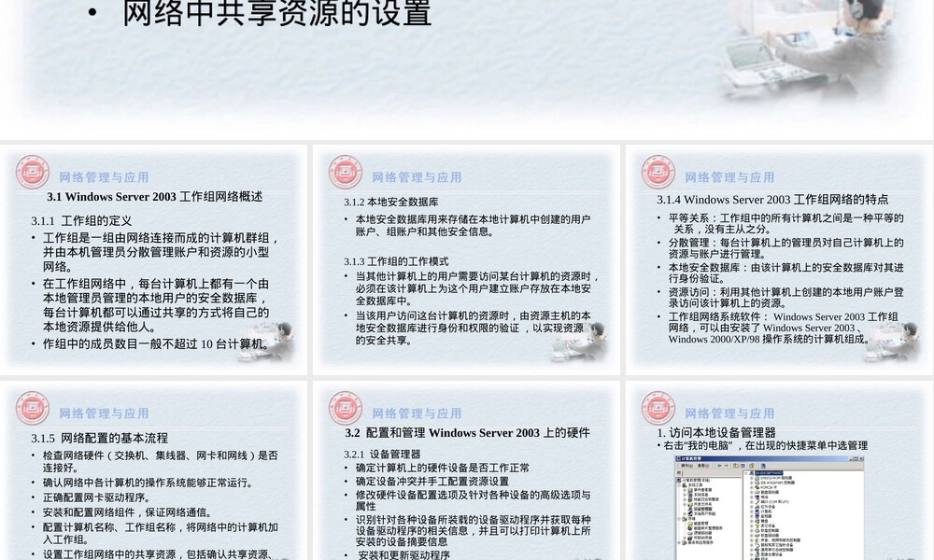The height and width of the screenshot is (560, 934).
Task: Click bullet starting "设置工作组网络中的共享资源"
Action: click(158, 554)
